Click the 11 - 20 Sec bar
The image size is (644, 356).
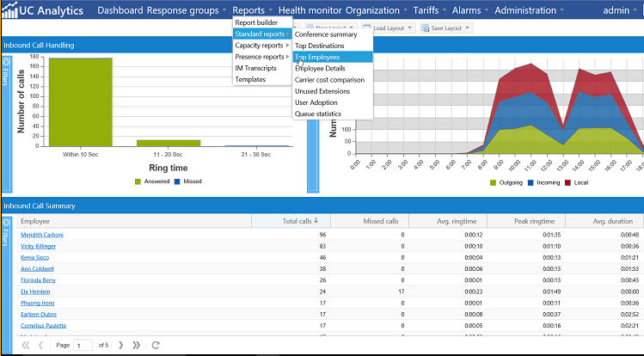pyautogui.click(x=169, y=143)
